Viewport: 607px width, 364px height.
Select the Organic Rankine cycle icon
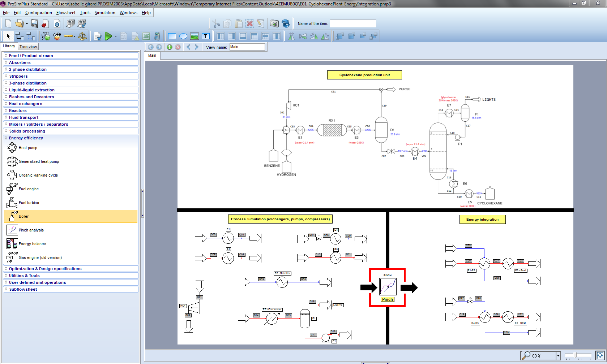(12, 175)
